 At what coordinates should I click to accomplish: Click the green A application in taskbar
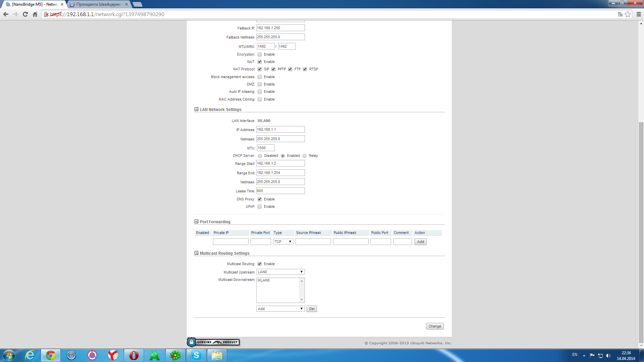coord(155,355)
